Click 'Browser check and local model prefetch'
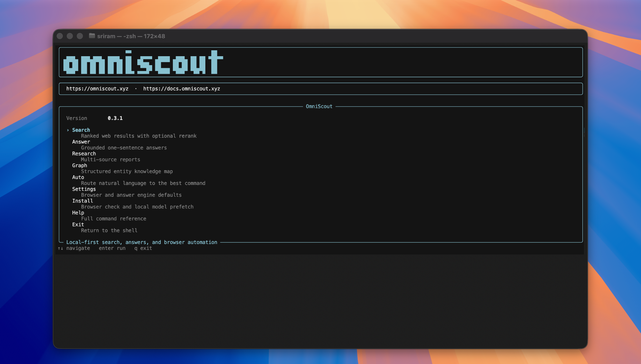641x364 pixels. point(137,207)
